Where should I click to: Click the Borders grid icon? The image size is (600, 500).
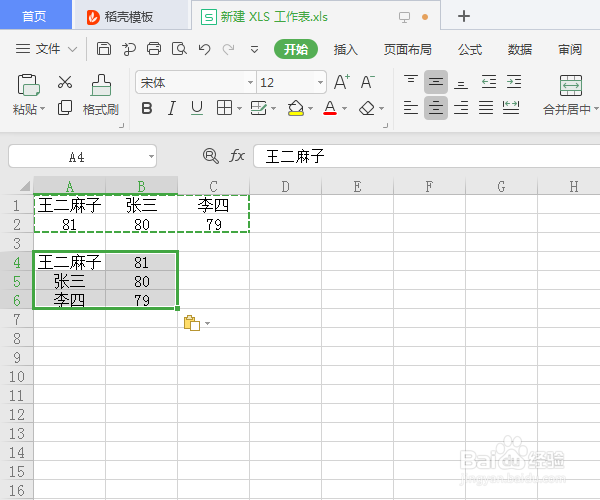coord(224,108)
